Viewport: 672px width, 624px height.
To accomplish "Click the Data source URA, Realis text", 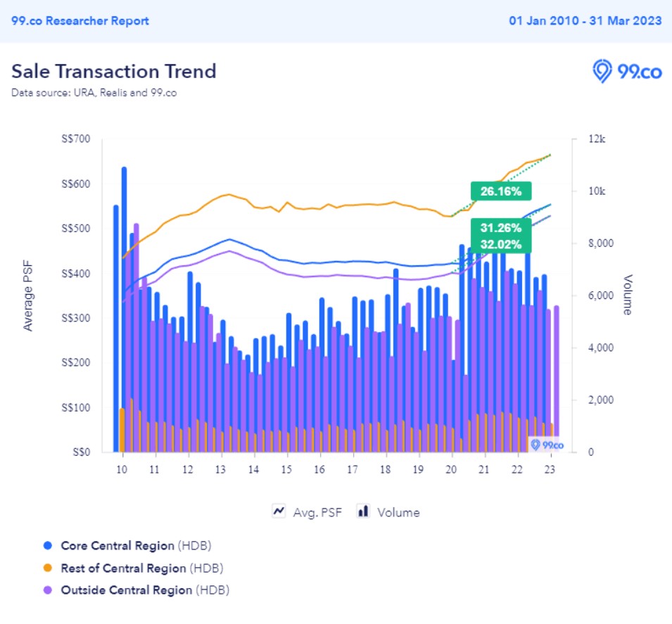I will tap(94, 92).
